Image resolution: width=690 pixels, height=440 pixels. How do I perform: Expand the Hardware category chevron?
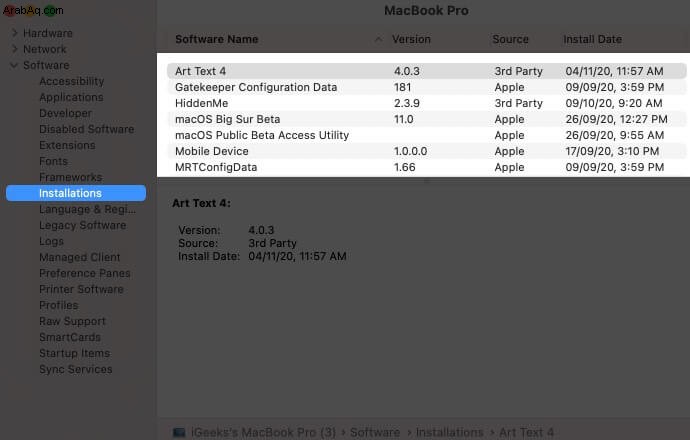(15, 33)
